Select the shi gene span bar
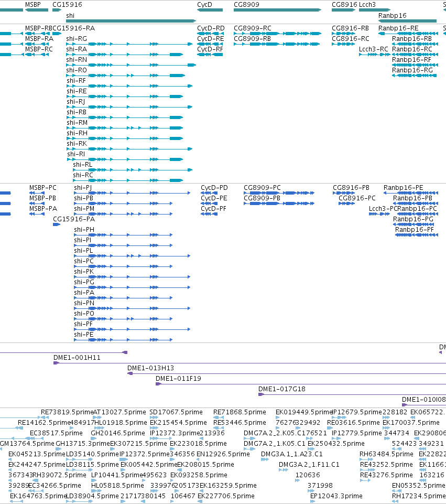Screen dimensions: 446x504 pyautogui.click(x=131, y=21)
